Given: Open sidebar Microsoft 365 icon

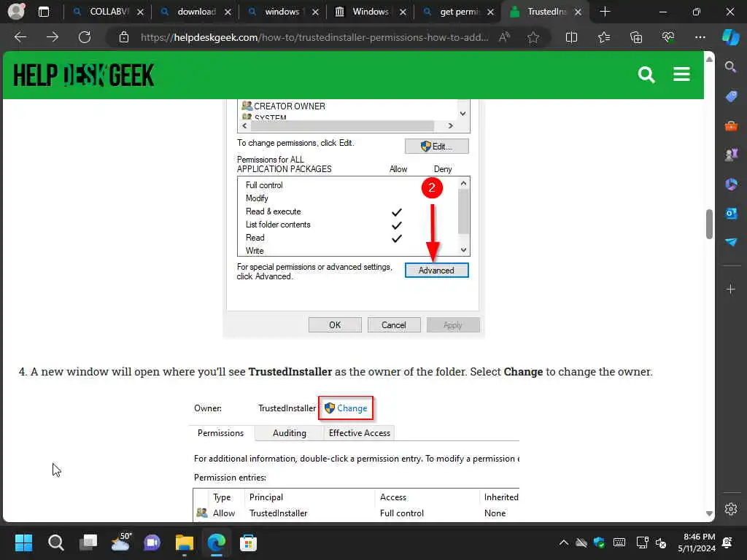Looking at the screenshot, I should 731,184.
